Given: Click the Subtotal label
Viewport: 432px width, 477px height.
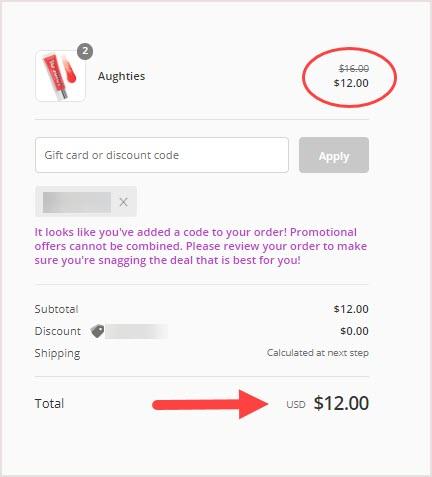Looking at the screenshot, I should pyautogui.click(x=56, y=309).
